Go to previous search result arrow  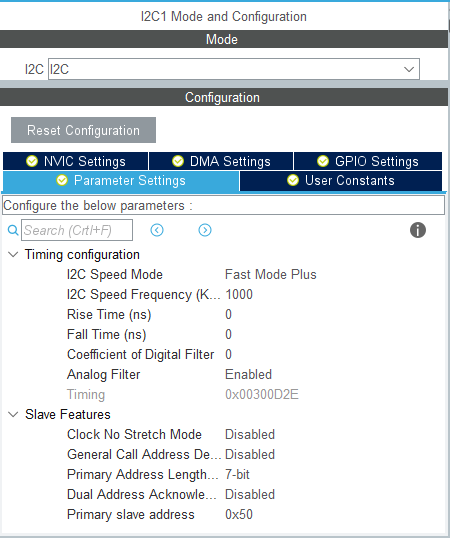click(157, 230)
